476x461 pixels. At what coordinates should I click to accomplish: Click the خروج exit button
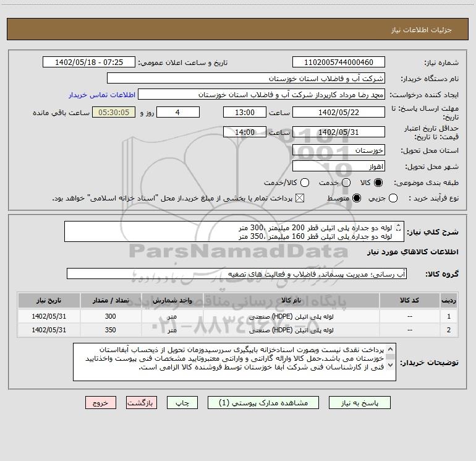tap(101, 403)
